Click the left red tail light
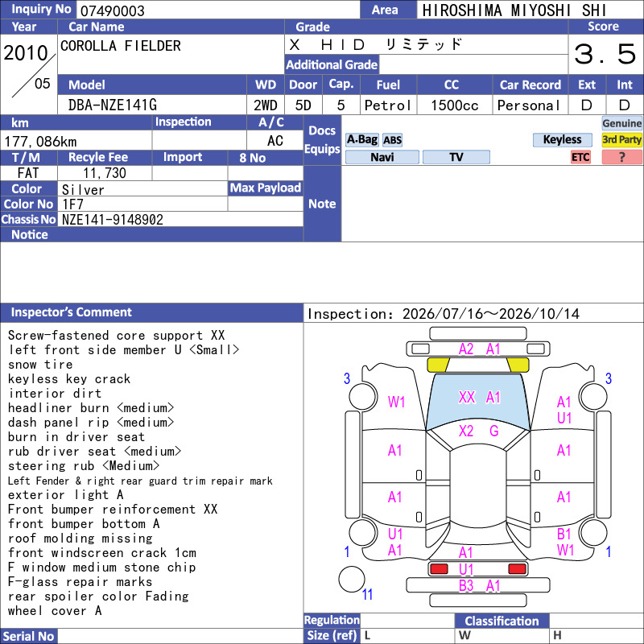This screenshot has height=644, width=644. coord(439,568)
